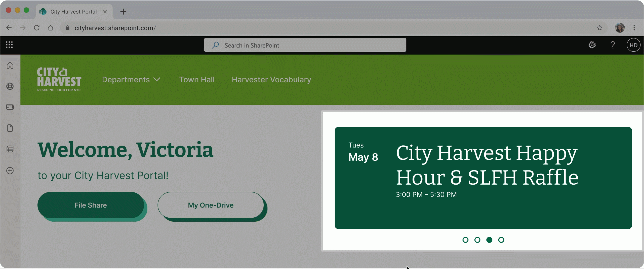Select the fourth carousel dot

point(501,240)
